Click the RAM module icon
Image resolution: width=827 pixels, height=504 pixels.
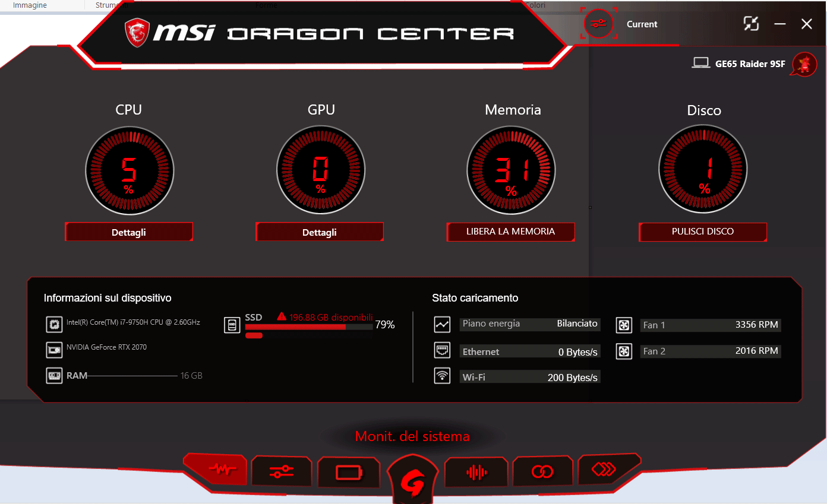[54, 376]
